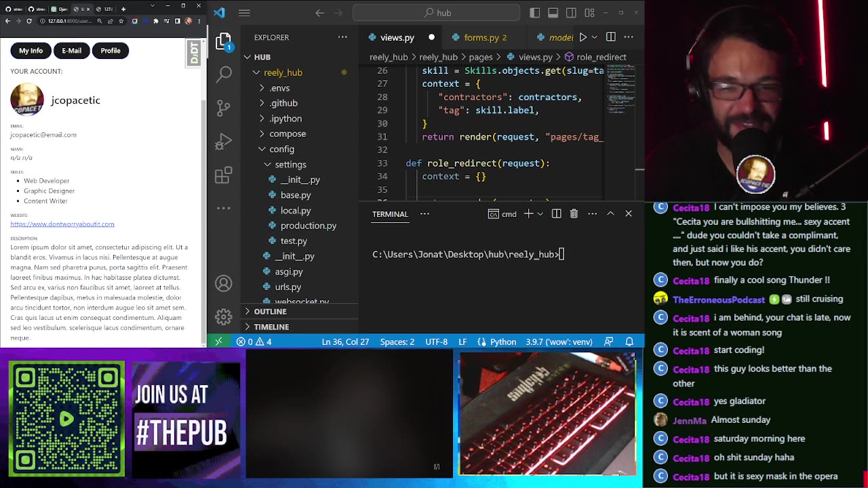The width and height of the screenshot is (868, 488).
Task: Open the Source Control view
Action: click(x=224, y=108)
